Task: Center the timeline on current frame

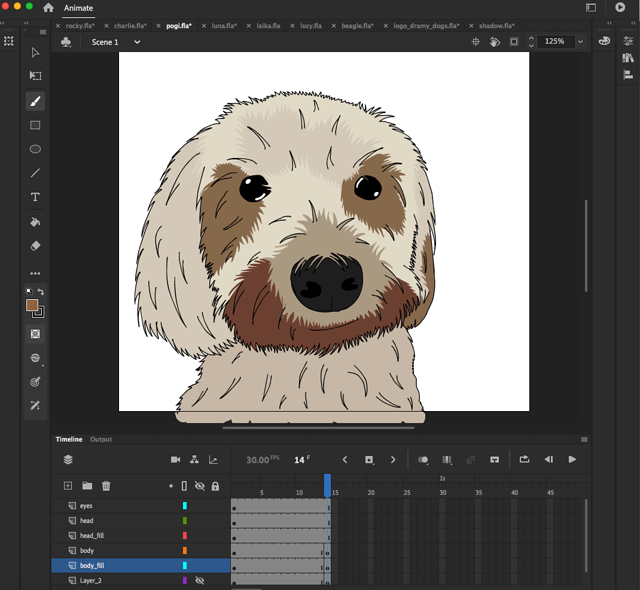Action: click(494, 460)
